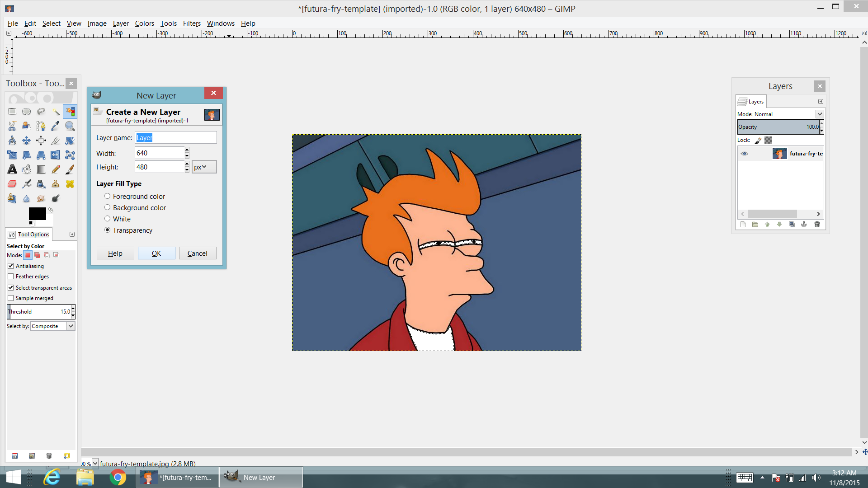
Task: Hide the futura-fry-template layer with eye icon
Action: (744, 154)
